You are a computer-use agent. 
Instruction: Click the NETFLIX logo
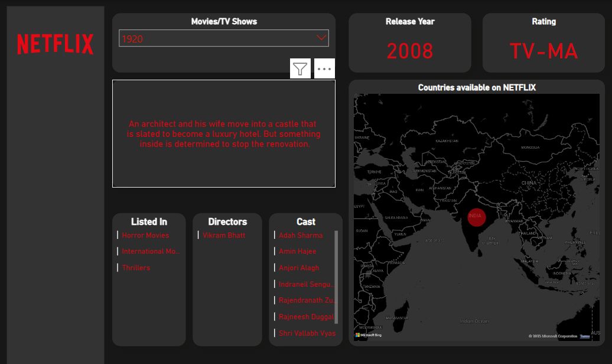55,44
